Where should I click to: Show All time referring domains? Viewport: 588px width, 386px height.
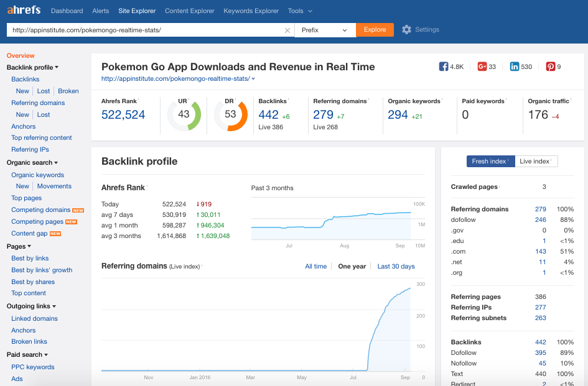coord(315,267)
